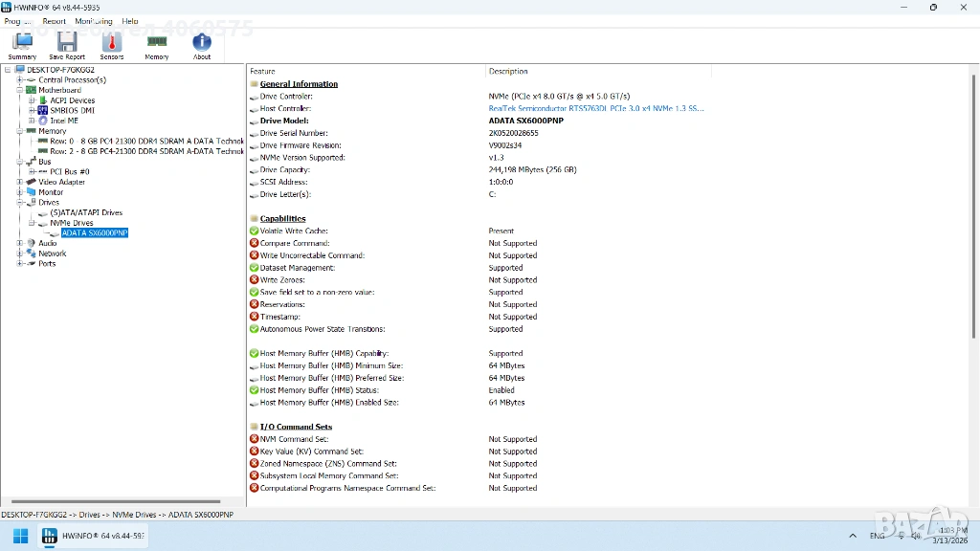Expand the Video Adapter node

point(20,182)
